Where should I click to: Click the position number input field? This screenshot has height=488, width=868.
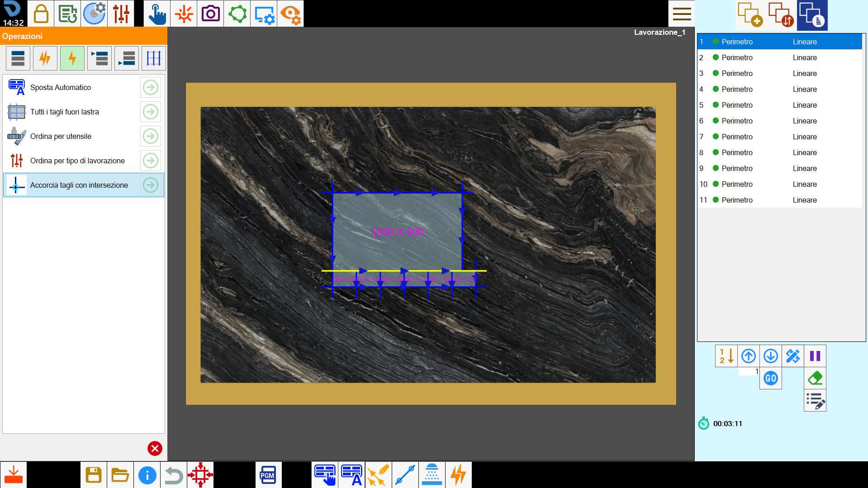click(749, 372)
